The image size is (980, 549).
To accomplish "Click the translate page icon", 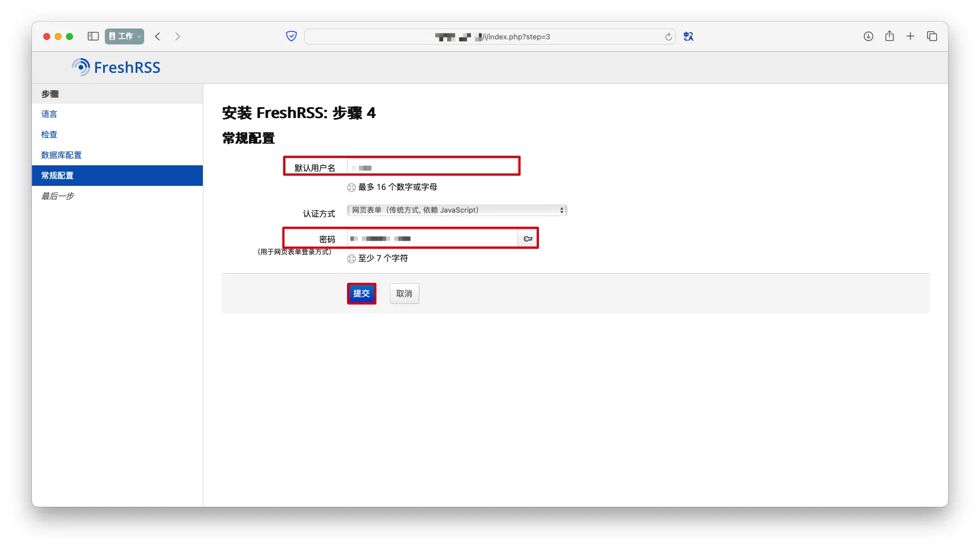I will point(688,36).
